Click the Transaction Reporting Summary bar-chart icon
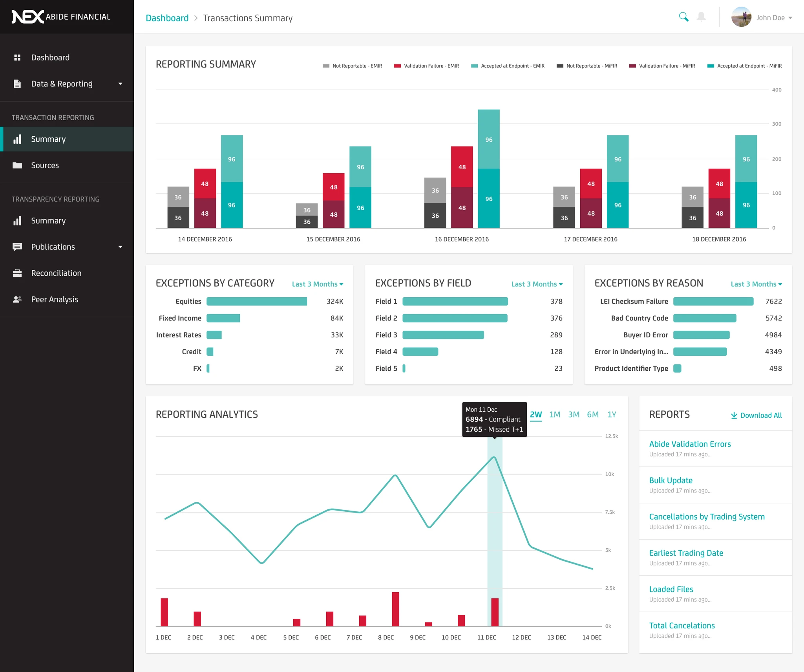Viewport: 804px width, 672px height. tap(18, 139)
